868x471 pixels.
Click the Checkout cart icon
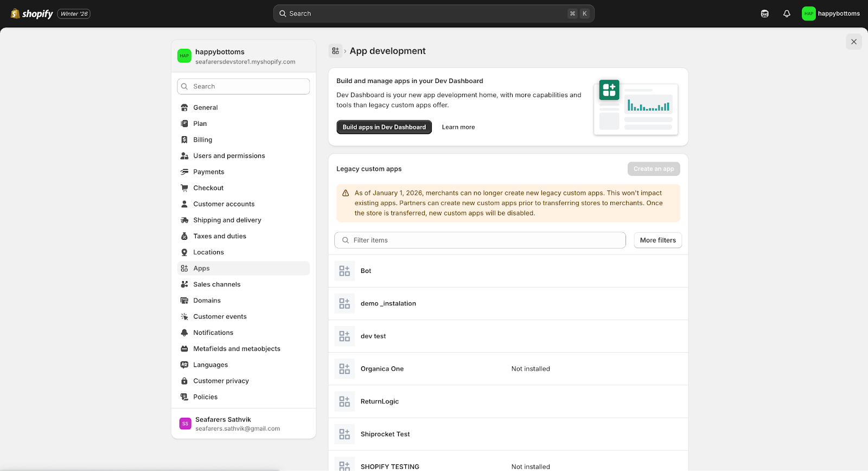[184, 188]
